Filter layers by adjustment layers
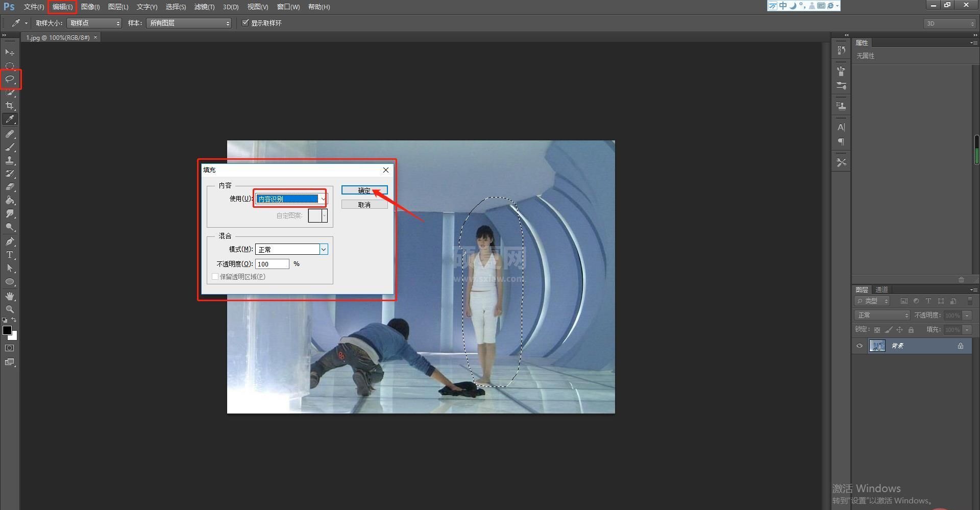This screenshot has width=980, height=510. [x=916, y=301]
